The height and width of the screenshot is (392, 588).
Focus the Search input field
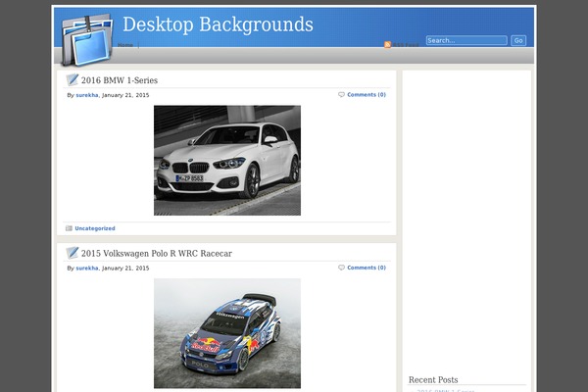pyautogui.click(x=466, y=40)
